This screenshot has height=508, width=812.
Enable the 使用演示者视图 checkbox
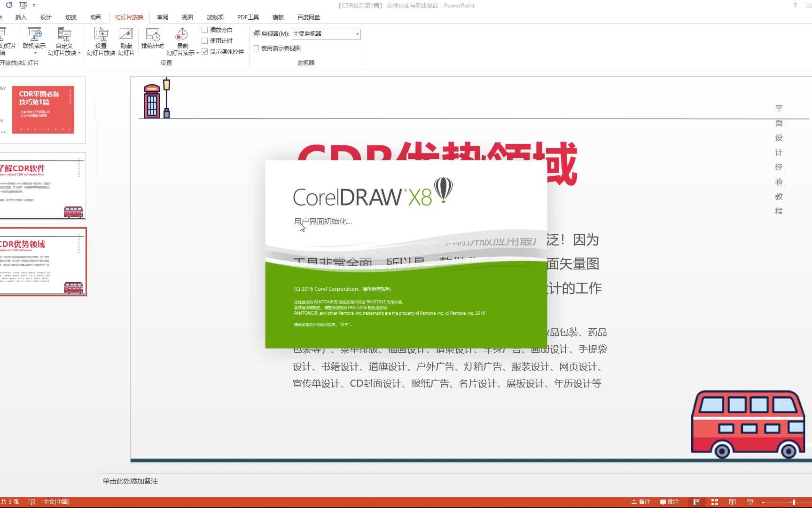pos(256,48)
